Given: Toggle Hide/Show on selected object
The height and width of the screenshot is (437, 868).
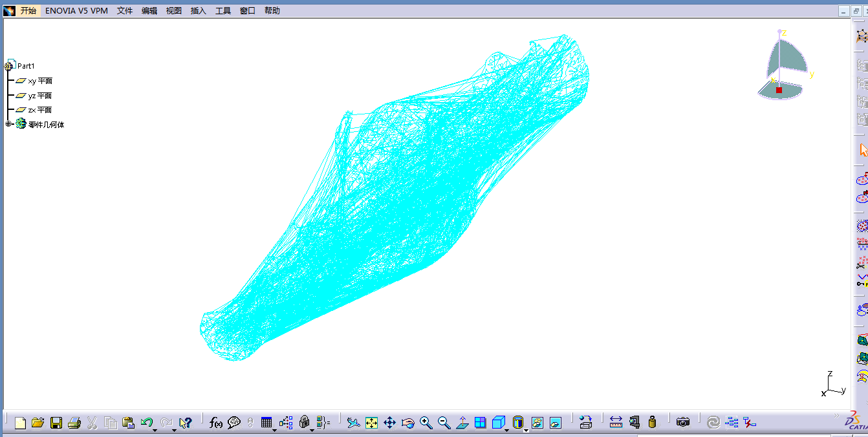Looking at the screenshot, I should 537,423.
